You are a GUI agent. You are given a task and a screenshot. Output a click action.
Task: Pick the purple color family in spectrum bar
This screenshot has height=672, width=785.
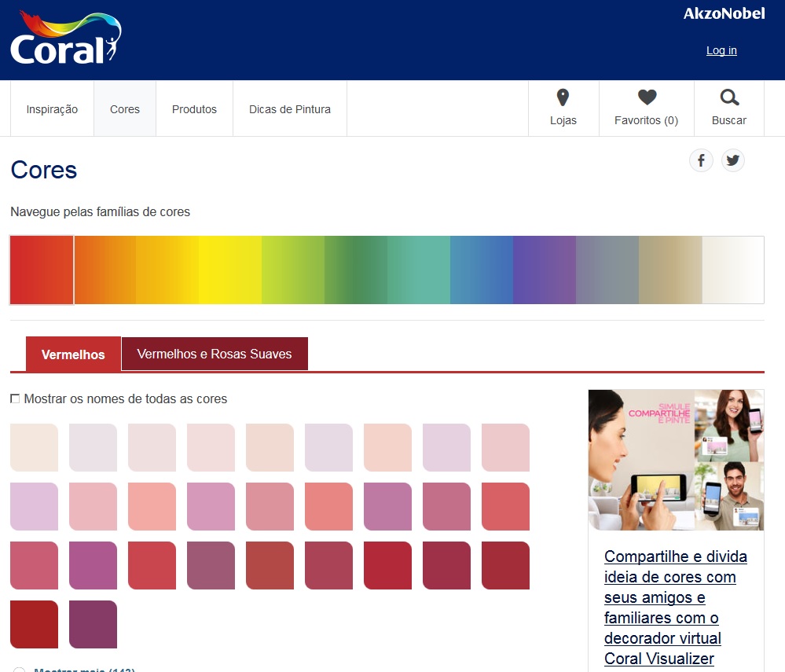(x=544, y=270)
